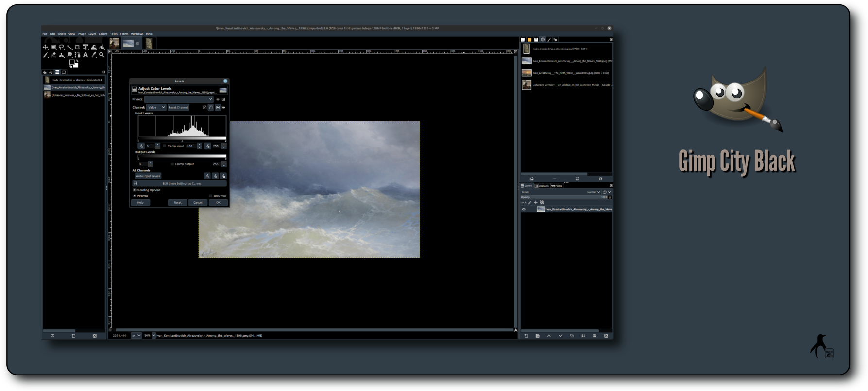Select the Free Select lasso tool

coord(61,47)
